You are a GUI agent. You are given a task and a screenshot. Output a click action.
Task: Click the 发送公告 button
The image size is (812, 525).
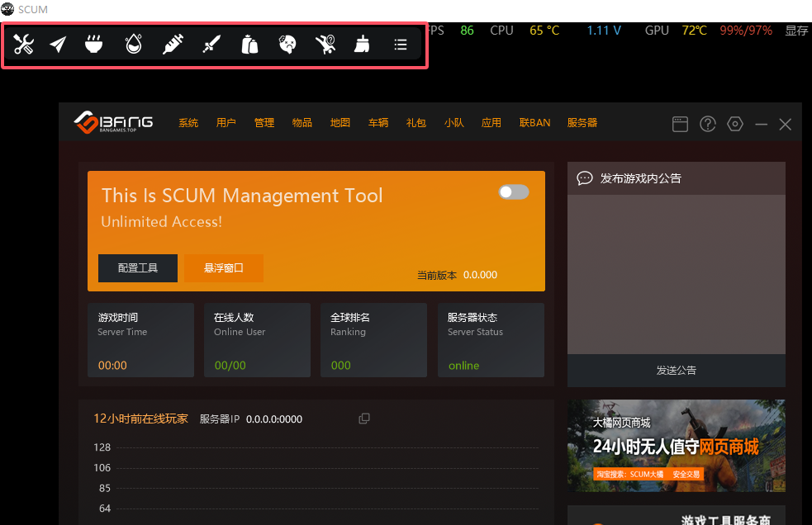677,370
